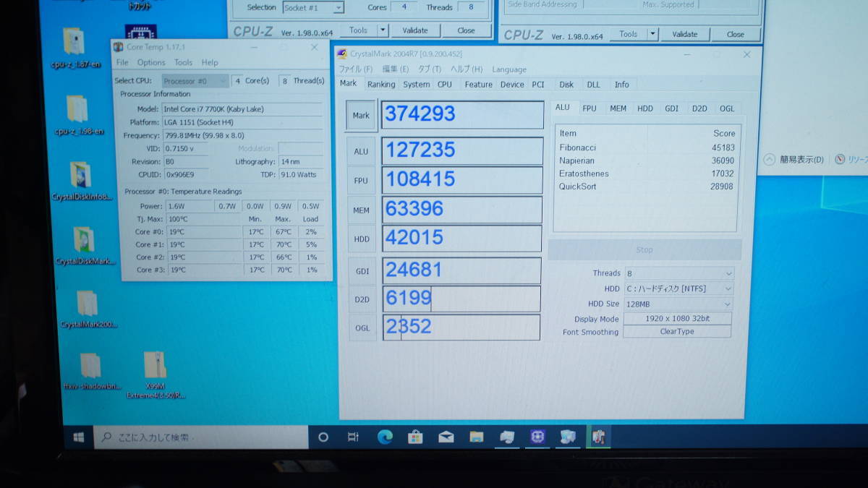Click the Windows taskbar search box
Image resolution: width=868 pixels, height=488 pixels.
click(202, 437)
